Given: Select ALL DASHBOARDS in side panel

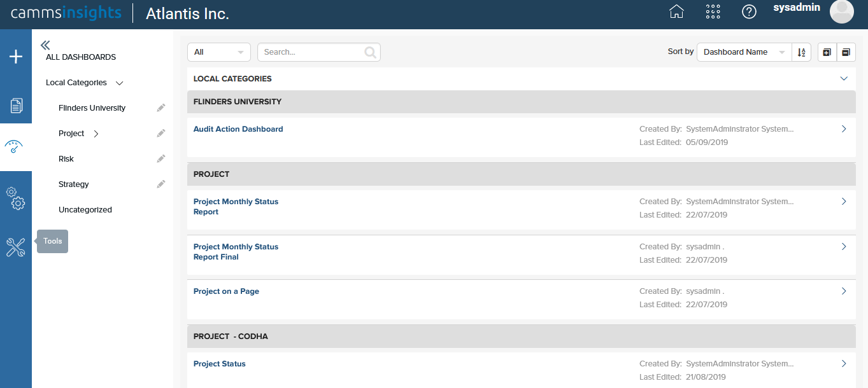Looking at the screenshot, I should point(81,57).
